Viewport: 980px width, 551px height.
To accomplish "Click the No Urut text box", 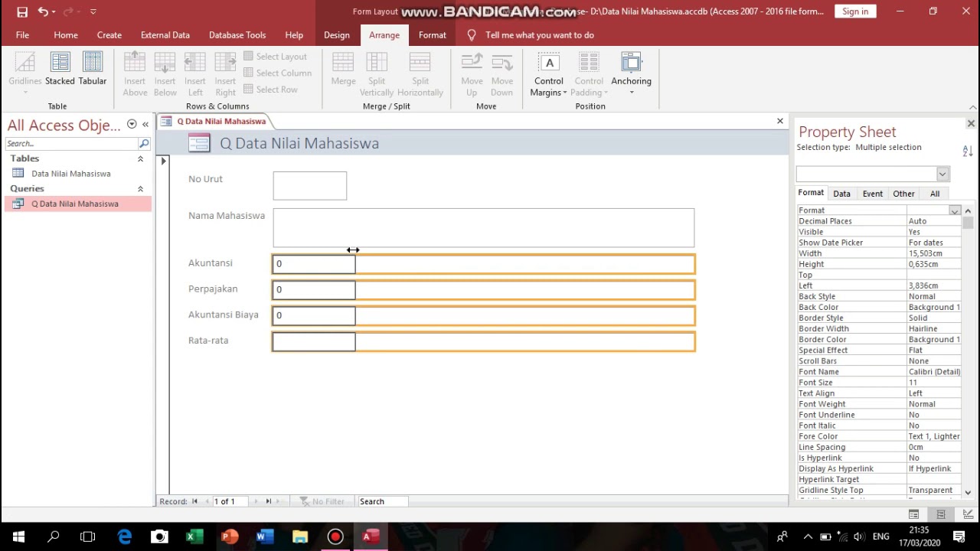I will (x=310, y=186).
